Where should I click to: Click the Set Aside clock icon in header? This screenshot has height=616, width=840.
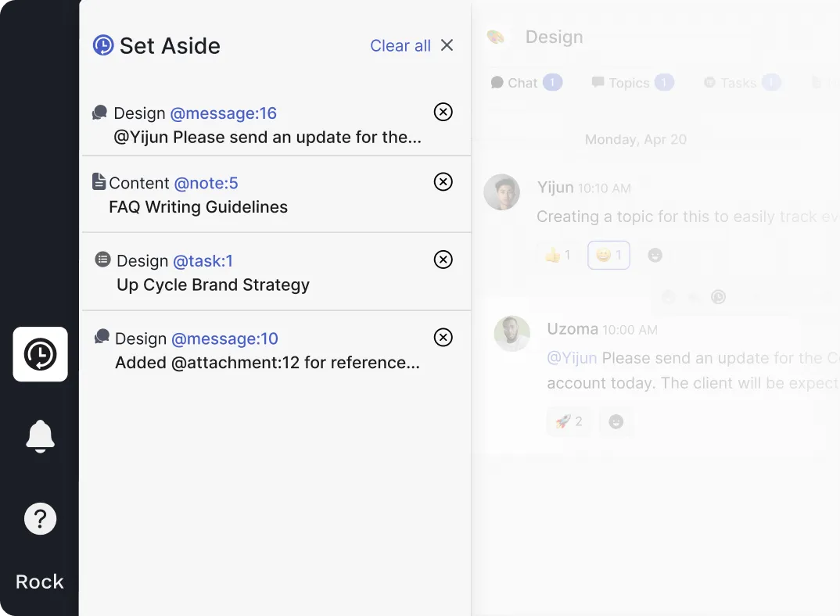point(103,45)
